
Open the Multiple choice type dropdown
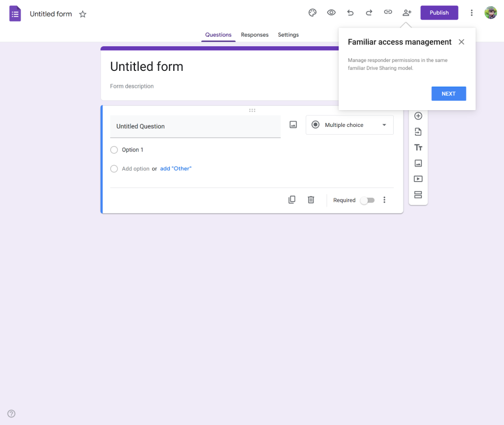(349, 125)
